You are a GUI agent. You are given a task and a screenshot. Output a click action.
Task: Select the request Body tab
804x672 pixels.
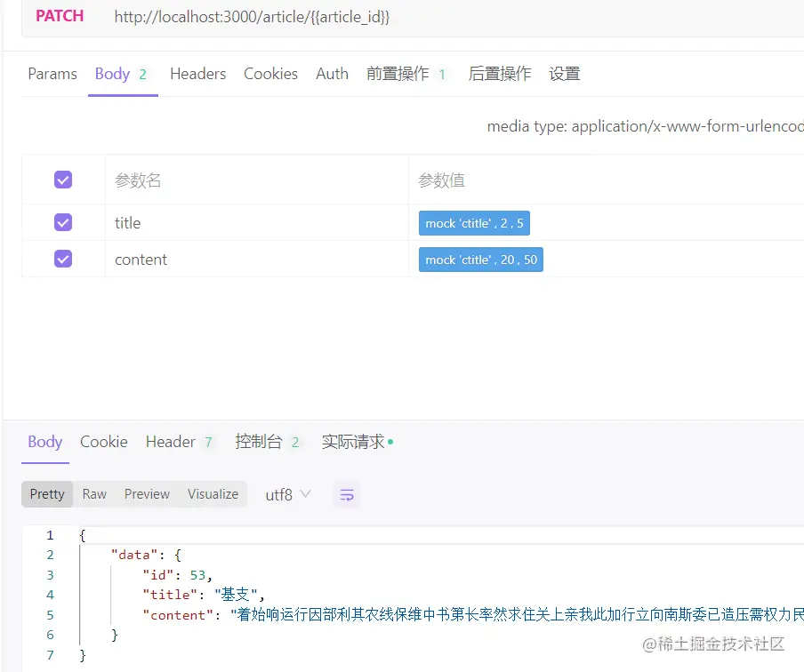click(x=123, y=75)
